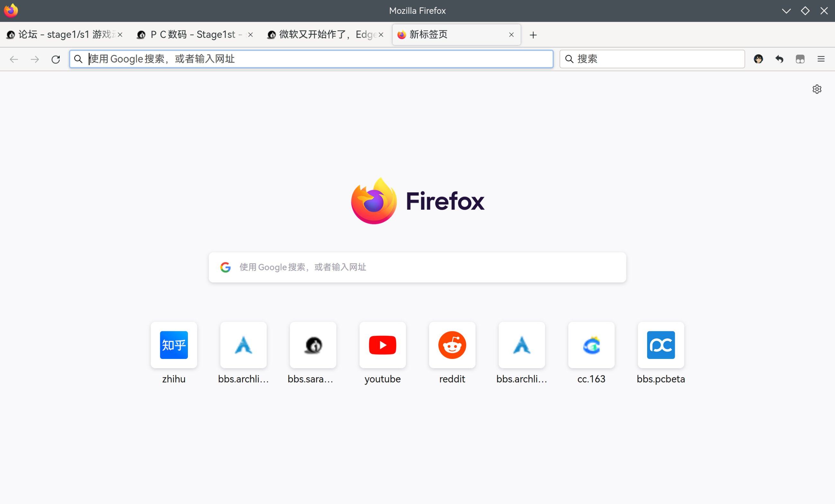Viewport: 835px width, 504px height.
Task: Open the Firefox hamburger application menu
Action: point(821,59)
